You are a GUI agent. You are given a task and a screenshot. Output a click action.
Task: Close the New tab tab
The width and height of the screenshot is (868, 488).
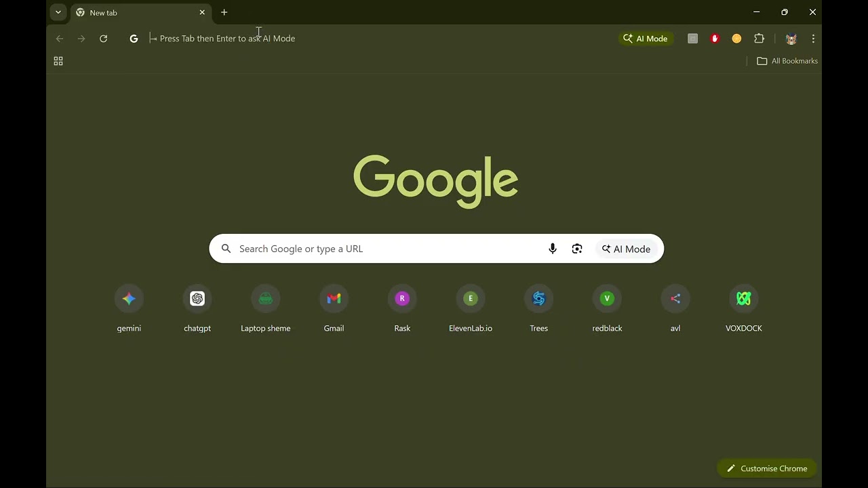click(x=202, y=12)
